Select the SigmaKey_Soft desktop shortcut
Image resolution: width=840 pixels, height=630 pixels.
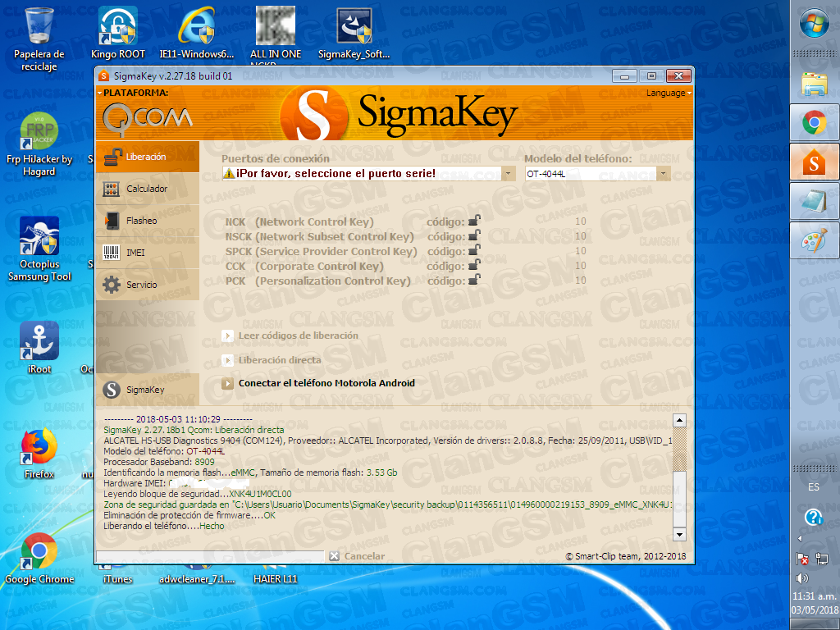tap(354, 33)
